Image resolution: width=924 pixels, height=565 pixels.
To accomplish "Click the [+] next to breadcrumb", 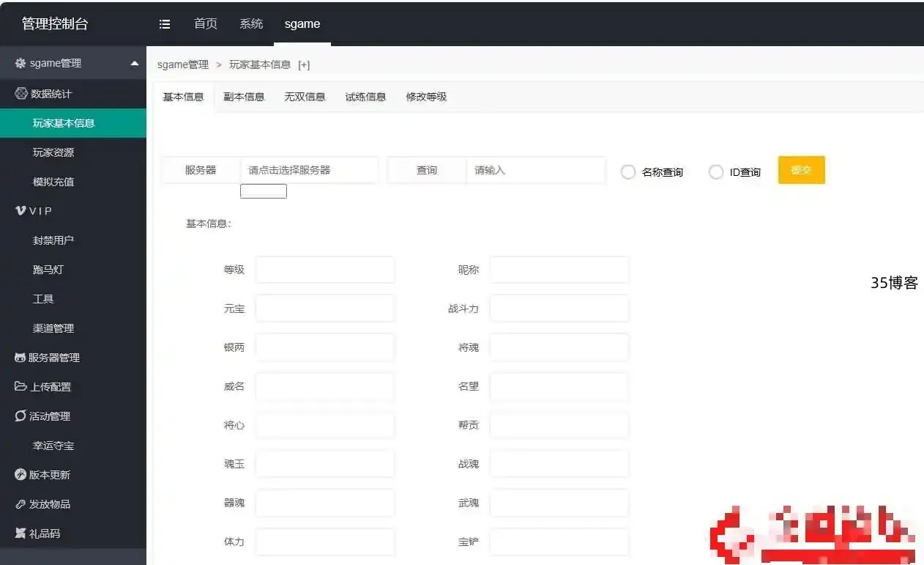I will tap(304, 64).
